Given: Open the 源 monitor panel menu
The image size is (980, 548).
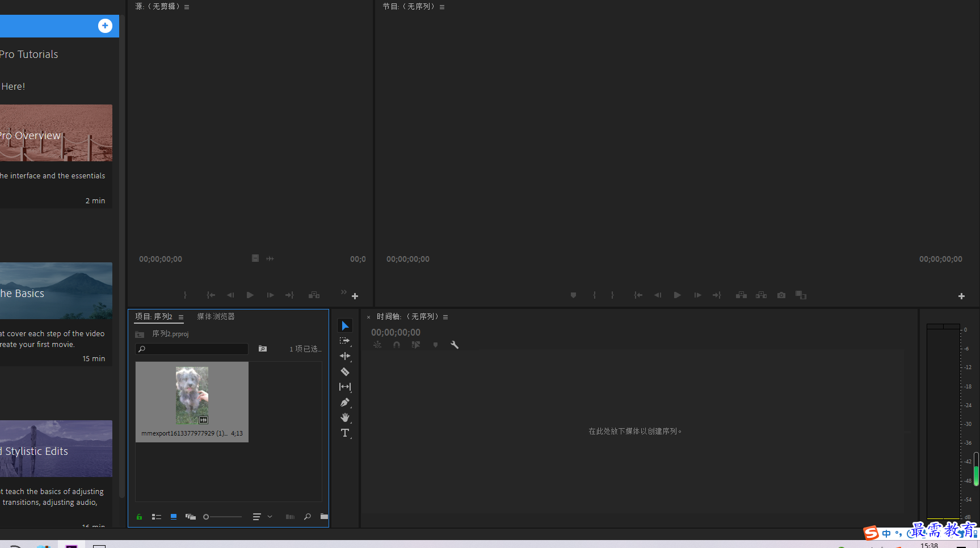Looking at the screenshot, I should 187,7.
